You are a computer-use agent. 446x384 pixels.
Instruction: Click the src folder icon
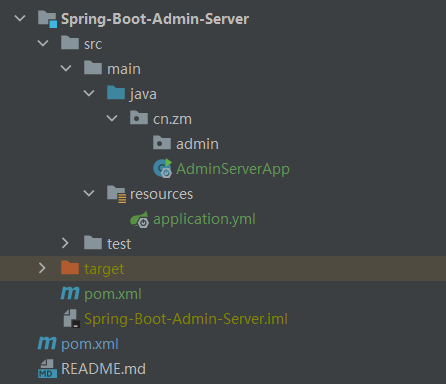(x=70, y=43)
